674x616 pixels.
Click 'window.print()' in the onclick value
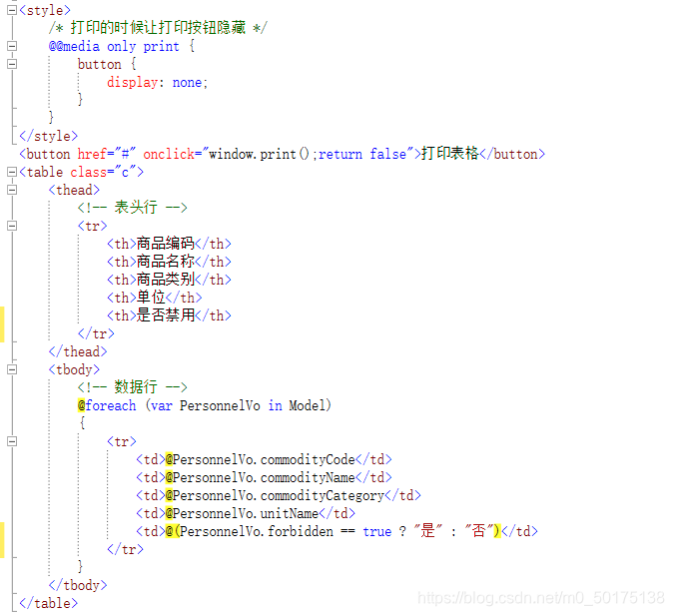[259, 154]
